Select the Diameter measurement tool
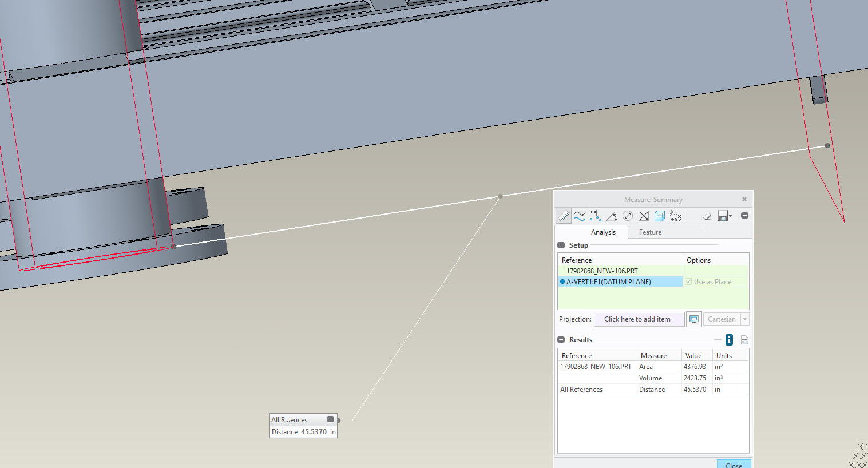 tap(627, 215)
